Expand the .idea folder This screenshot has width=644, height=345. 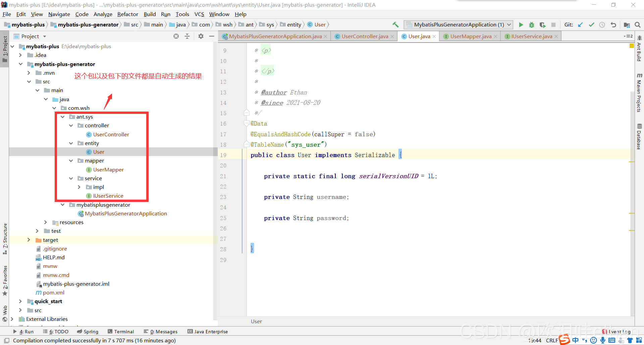[20, 55]
